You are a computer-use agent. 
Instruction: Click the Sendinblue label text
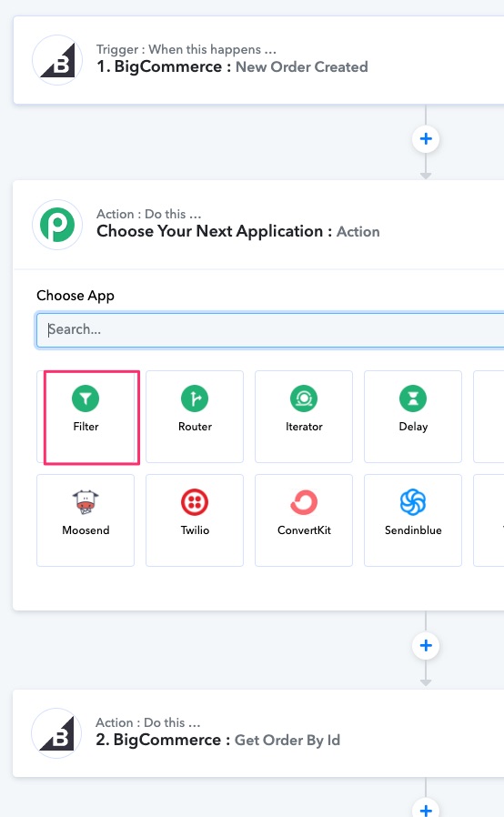(413, 530)
